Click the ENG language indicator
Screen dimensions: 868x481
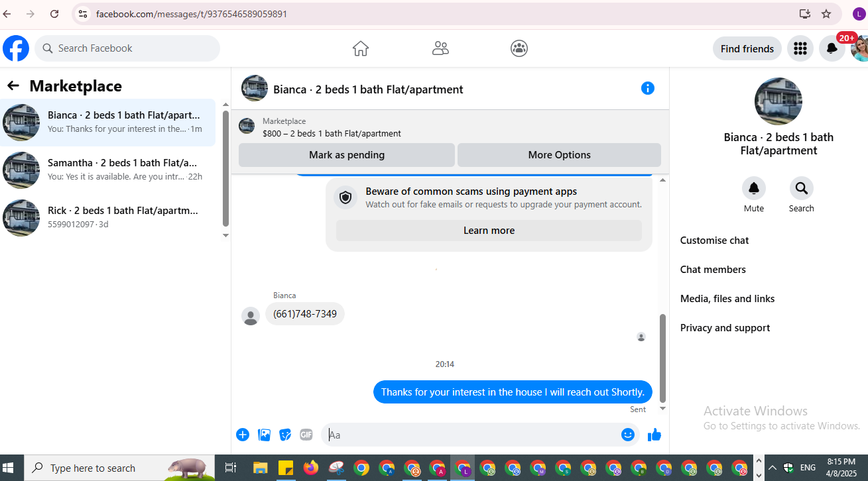pyautogui.click(x=808, y=468)
